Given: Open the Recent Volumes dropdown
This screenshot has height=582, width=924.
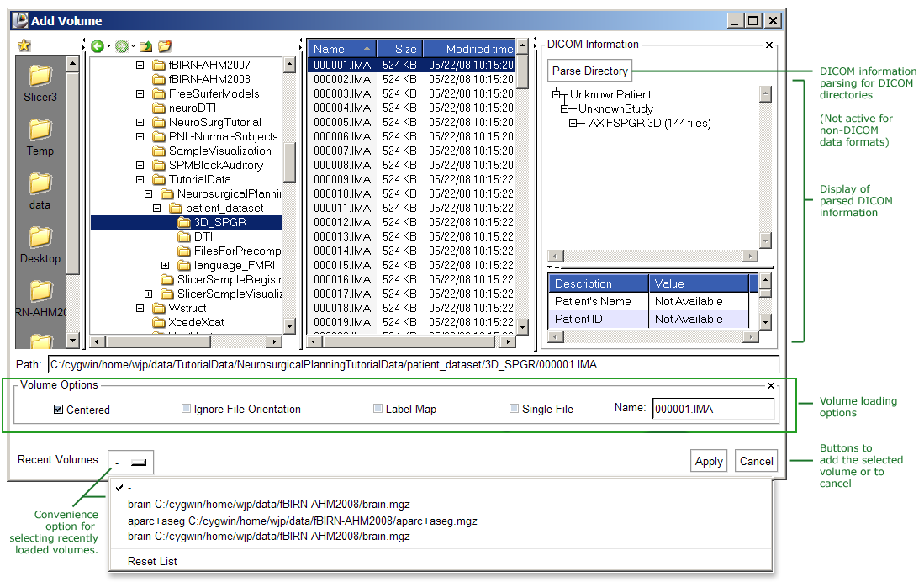Looking at the screenshot, I should coord(130,461).
